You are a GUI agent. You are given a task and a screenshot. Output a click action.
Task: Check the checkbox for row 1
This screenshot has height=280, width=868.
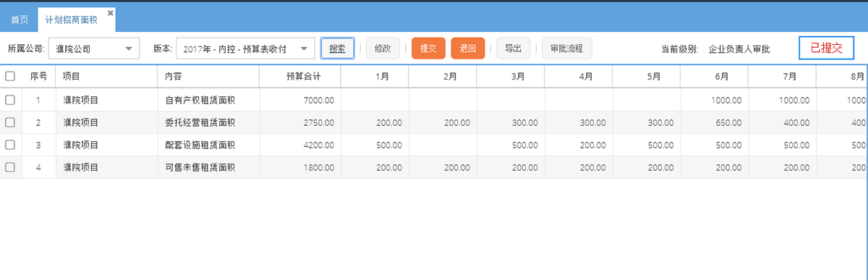coord(10,100)
